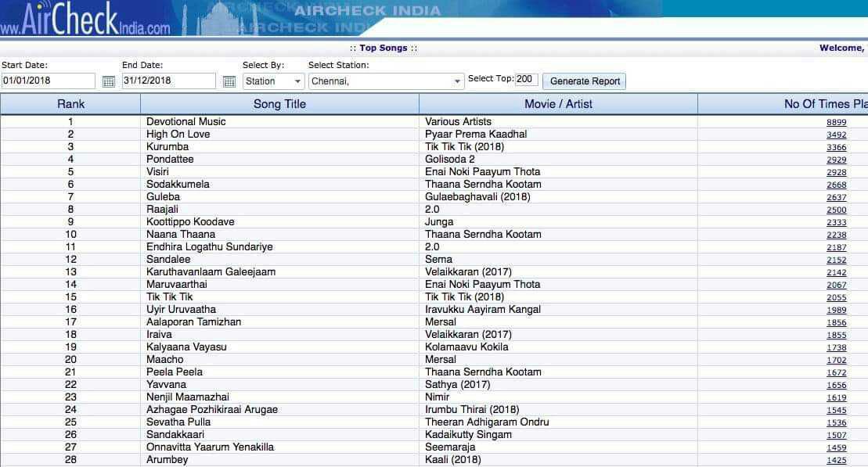Select the song title Onnavitta Yaarum Yenakilla
This screenshot has width=868, height=467.
point(210,447)
